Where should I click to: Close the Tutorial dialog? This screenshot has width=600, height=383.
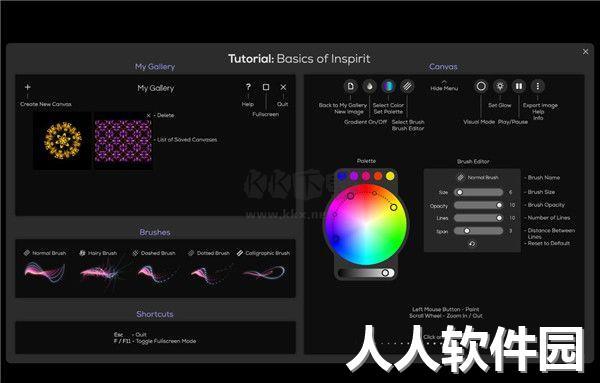tap(585, 52)
